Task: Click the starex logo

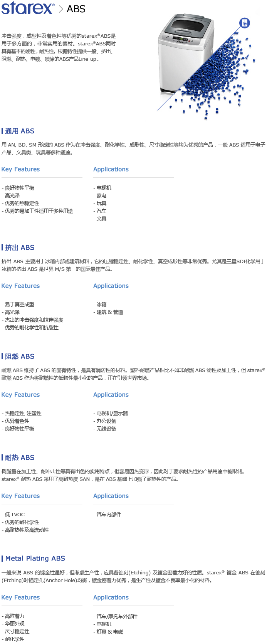Action: point(27,8)
